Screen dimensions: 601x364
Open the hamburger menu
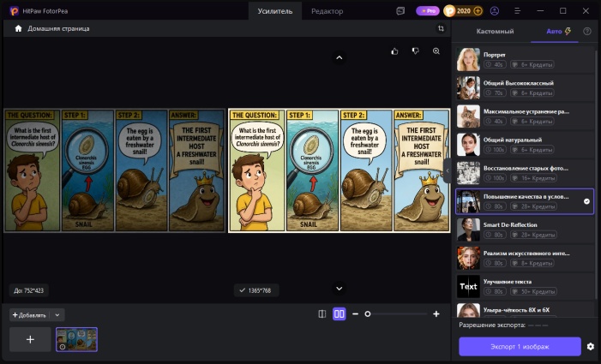pyautogui.click(x=517, y=11)
